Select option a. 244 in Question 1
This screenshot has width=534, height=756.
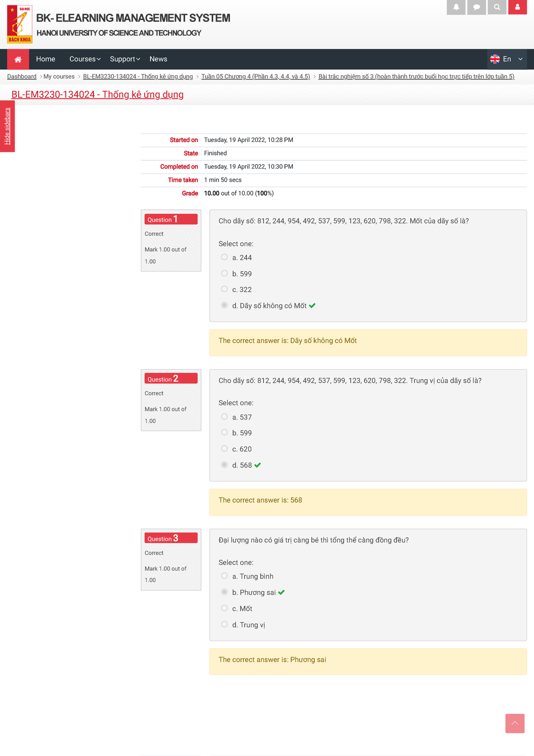click(224, 257)
